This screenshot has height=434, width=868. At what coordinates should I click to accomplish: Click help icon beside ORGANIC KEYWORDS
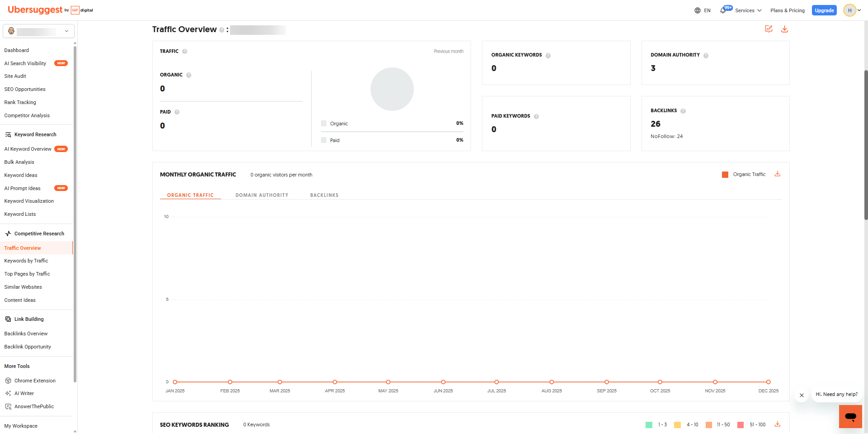point(548,56)
